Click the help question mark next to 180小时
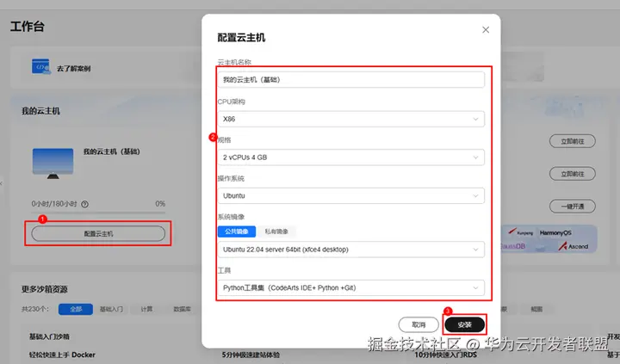Image resolution: width=620 pixels, height=364 pixels. point(84,204)
